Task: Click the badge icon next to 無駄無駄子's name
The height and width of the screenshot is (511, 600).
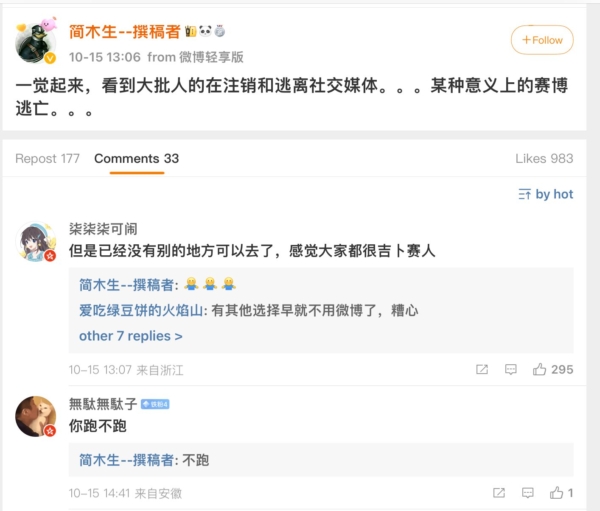Action: (155, 404)
